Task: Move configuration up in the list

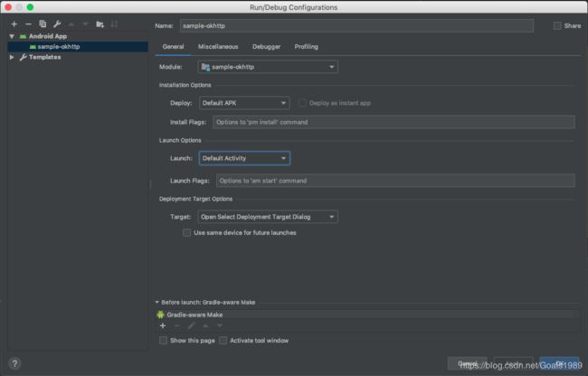Action: pyautogui.click(x=71, y=24)
